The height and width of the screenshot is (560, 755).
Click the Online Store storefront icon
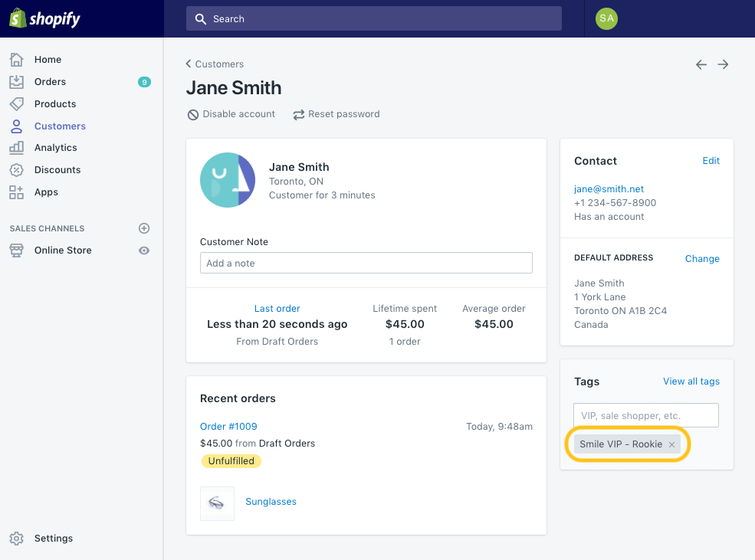16,251
